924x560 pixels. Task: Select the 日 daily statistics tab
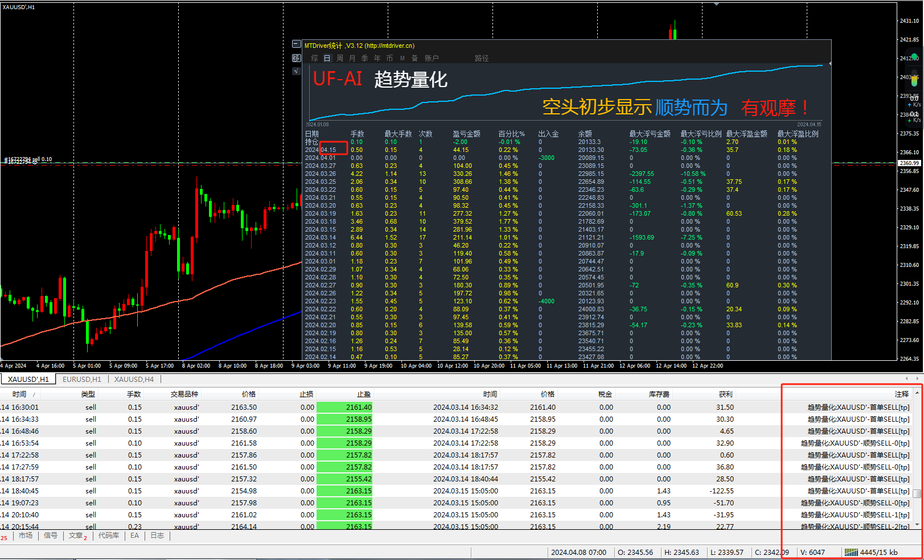coord(327,58)
